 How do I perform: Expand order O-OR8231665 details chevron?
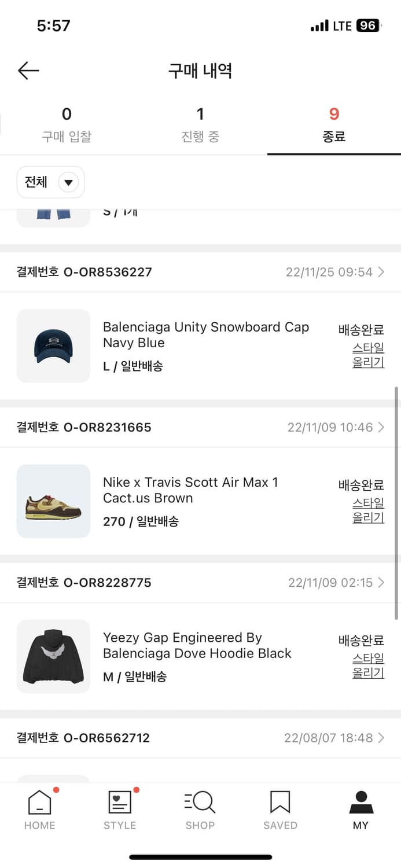coord(381,428)
